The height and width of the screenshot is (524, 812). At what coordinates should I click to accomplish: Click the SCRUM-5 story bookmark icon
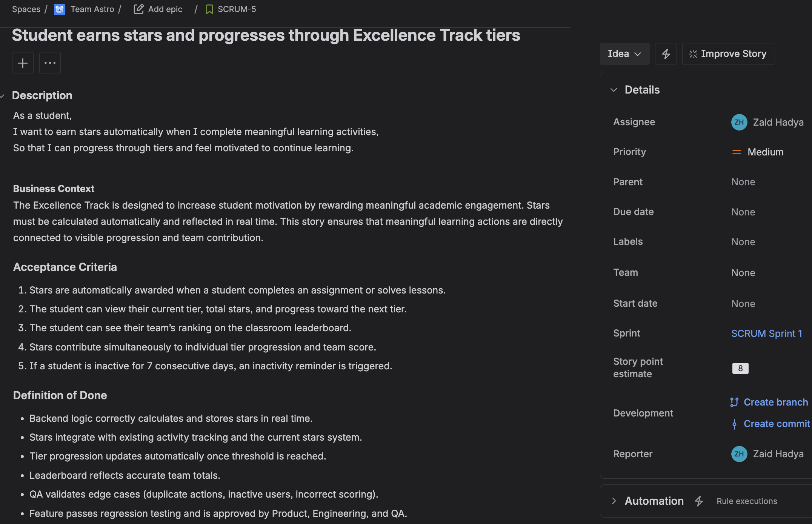209,9
